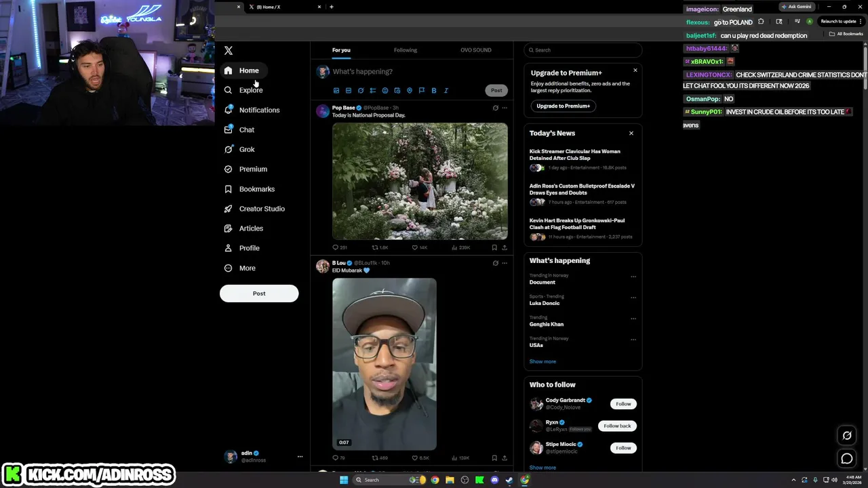This screenshot has width=868, height=488.
Task: Close the Today's News panel
Action: (631, 134)
